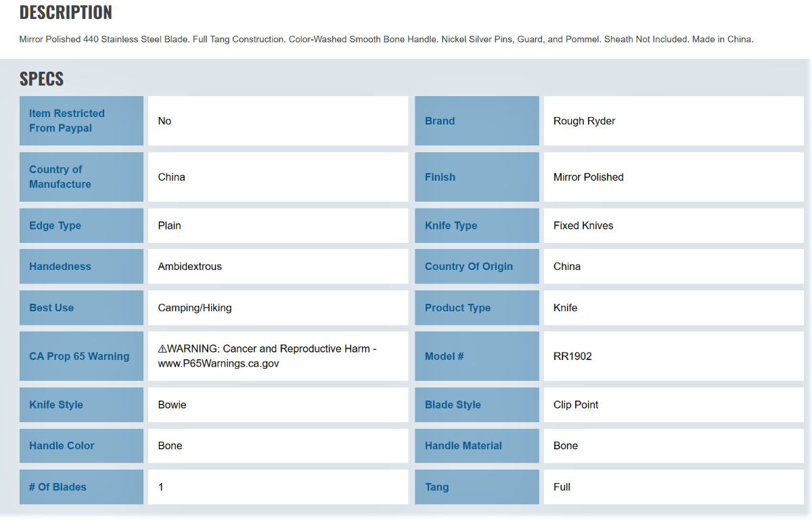Click the 'Clip Point' blade style value

(576, 405)
